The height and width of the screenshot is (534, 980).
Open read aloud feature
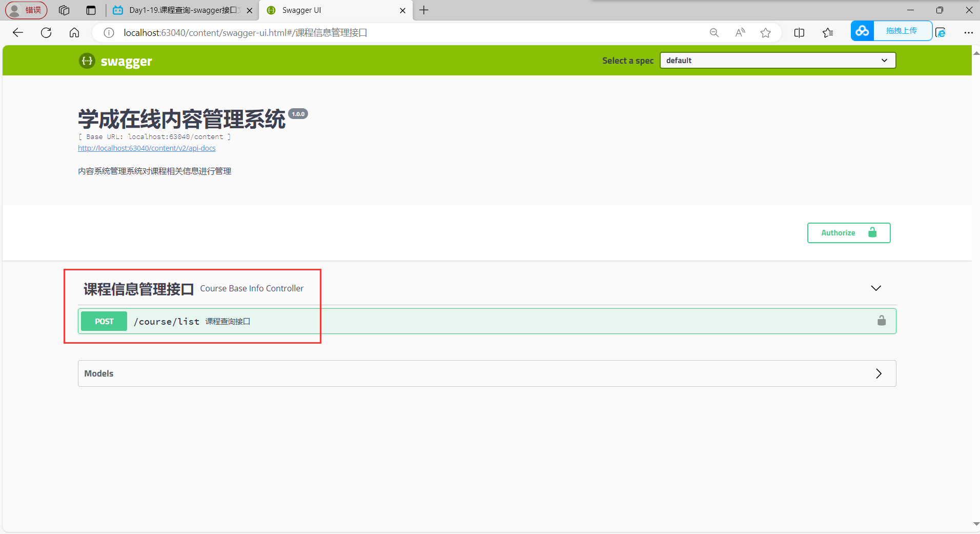(x=740, y=33)
